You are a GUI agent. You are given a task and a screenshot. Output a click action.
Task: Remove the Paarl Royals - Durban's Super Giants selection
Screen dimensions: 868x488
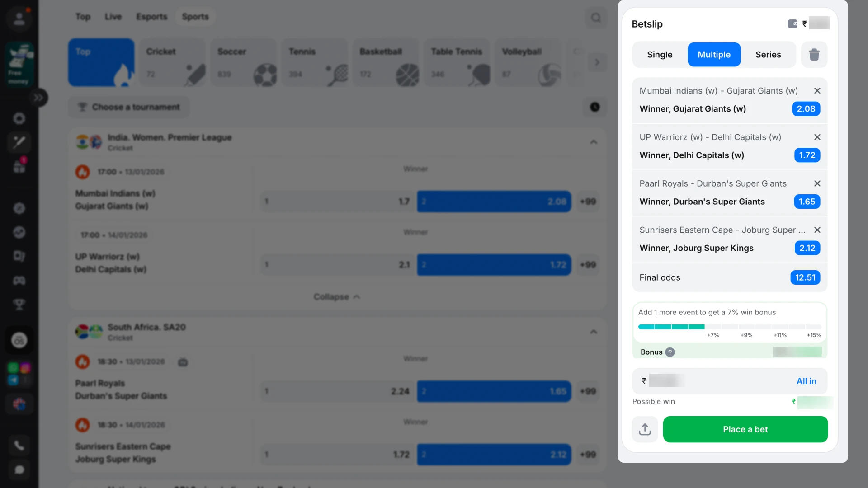point(817,183)
